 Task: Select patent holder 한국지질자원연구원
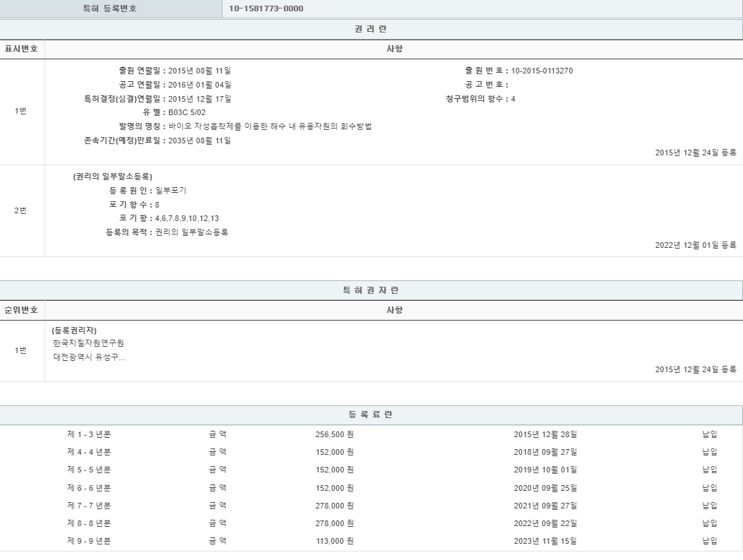(88, 343)
